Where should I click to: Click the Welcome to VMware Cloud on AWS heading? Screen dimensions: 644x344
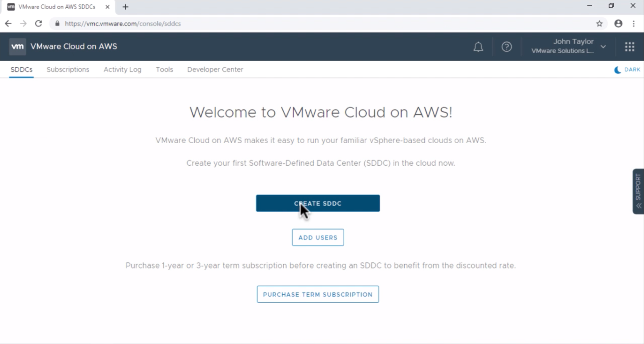[321, 112]
